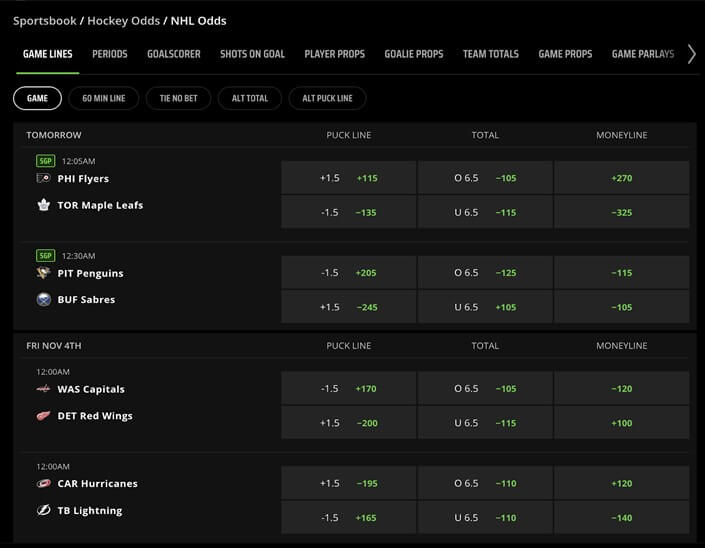Click the Toronto Maple Leafs logo
The image size is (705, 548).
43,205
